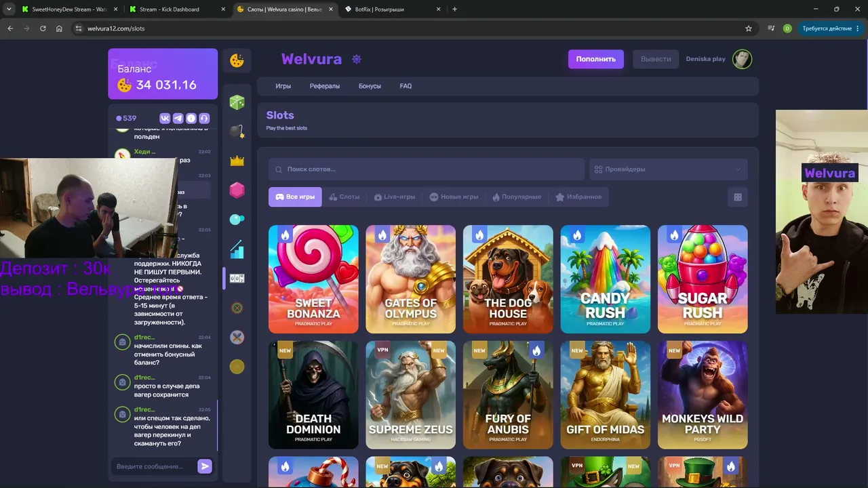Image resolution: width=868 pixels, height=488 pixels.
Task: Click the Баланс 34 031.16 balance panel
Action: tap(163, 74)
